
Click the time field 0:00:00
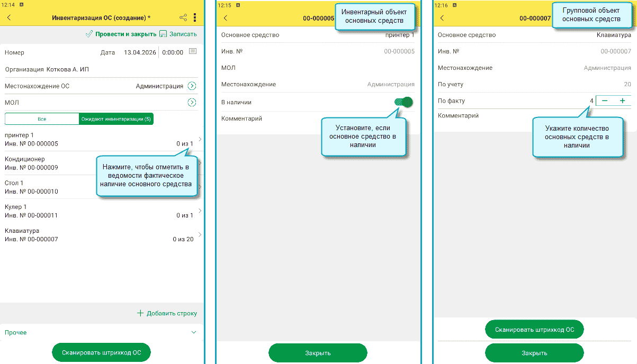pos(173,52)
